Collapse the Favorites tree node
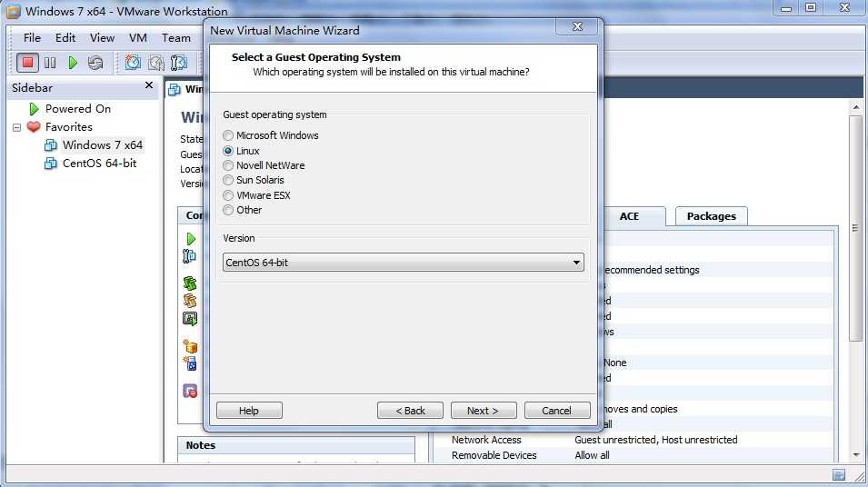Screen dimensions: 868x487 [x=17, y=127]
